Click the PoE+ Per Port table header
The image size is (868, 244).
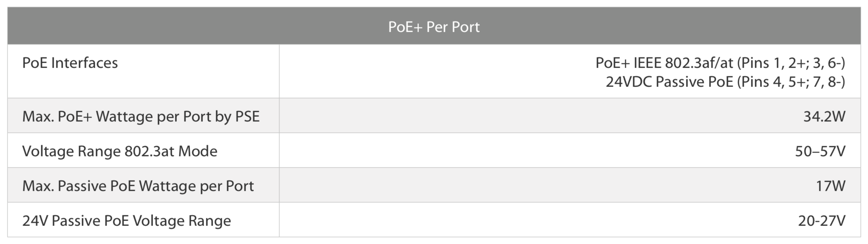(434, 26)
